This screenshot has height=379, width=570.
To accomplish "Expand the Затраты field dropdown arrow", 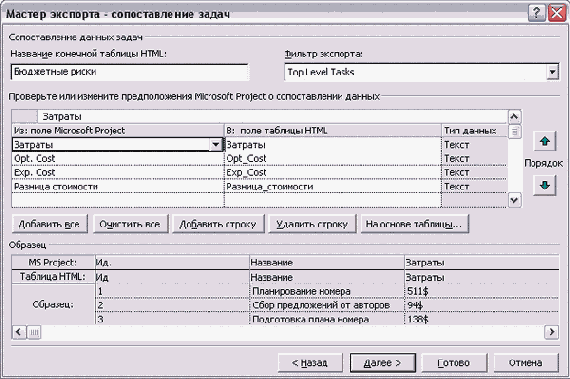I will tap(216, 145).
